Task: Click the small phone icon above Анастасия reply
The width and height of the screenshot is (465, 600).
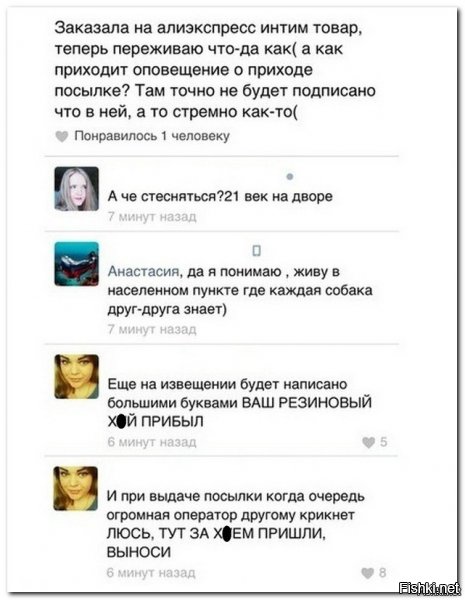Action: coord(257,251)
